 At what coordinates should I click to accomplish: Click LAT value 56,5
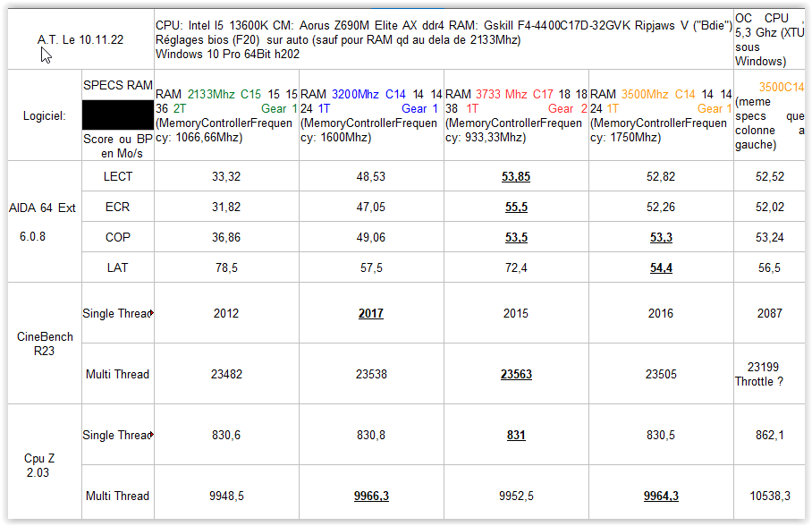[x=770, y=267]
